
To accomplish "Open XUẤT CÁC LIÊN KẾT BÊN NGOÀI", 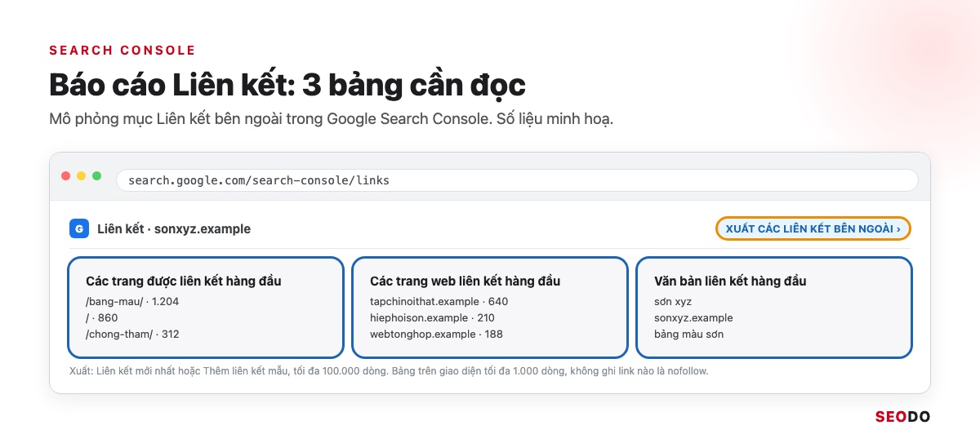I will 813,228.
